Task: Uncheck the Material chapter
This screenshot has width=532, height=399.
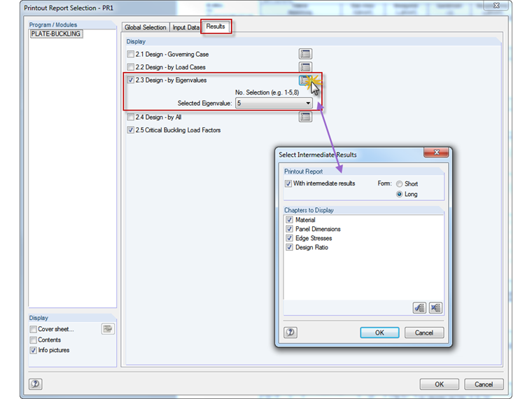Action: (289, 220)
